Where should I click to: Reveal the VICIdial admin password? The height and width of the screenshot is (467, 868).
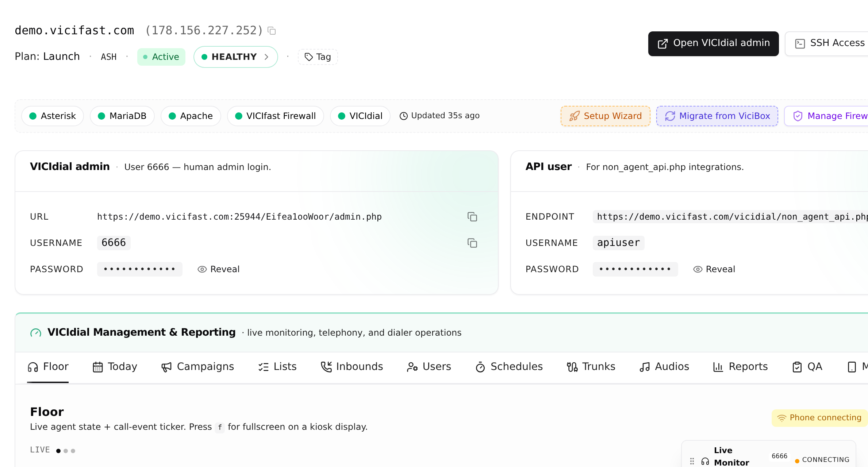pyautogui.click(x=219, y=269)
